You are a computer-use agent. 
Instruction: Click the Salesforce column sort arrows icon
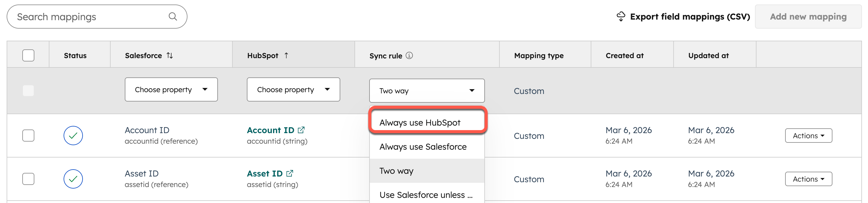[x=170, y=55]
